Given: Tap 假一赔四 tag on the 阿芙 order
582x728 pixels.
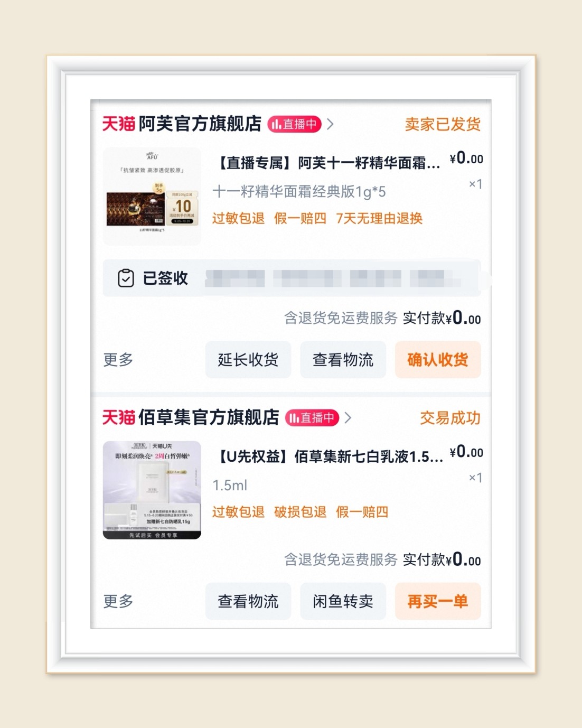Looking at the screenshot, I should point(301,218).
